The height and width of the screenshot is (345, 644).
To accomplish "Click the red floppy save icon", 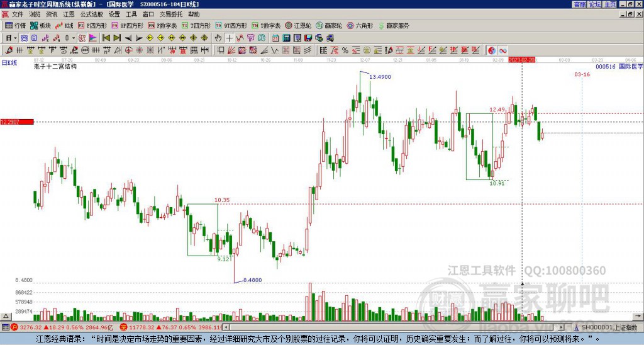I will [308, 38].
